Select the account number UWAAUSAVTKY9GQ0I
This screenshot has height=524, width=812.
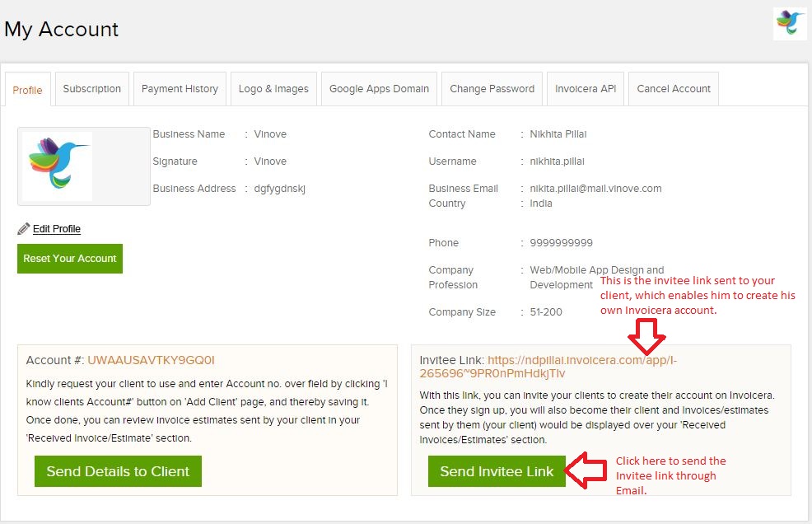[x=151, y=360]
